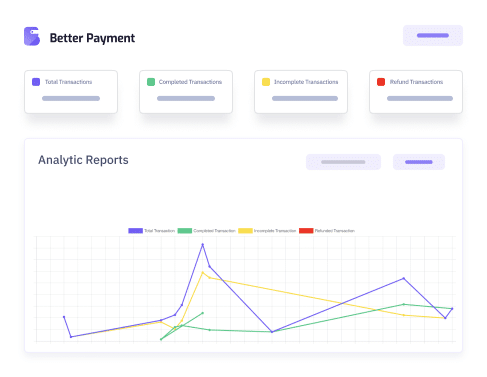487x377 pixels.
Task: Click the purple Total Transactions square icon
Action: point(36,82)
